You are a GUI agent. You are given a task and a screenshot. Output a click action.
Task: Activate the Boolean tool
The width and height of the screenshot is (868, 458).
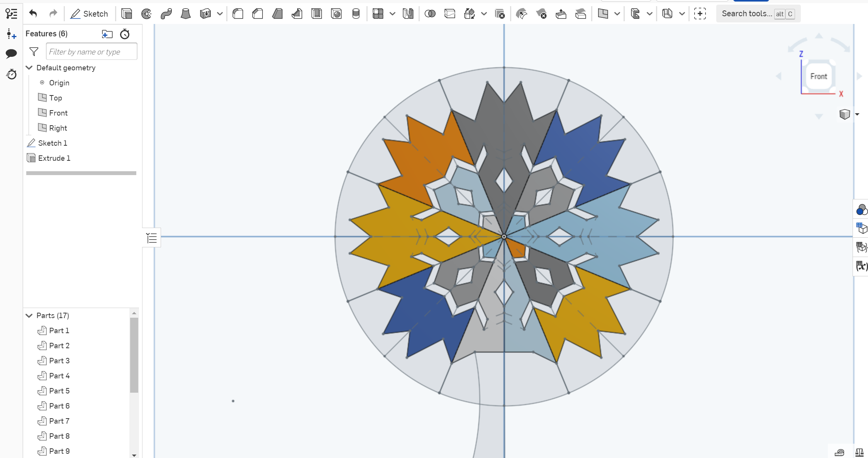431,14
